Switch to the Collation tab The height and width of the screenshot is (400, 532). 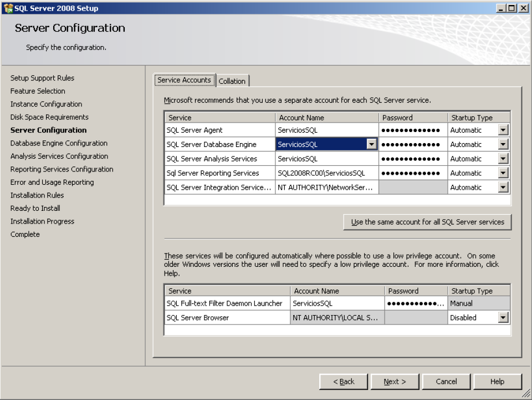pos(232,81)
